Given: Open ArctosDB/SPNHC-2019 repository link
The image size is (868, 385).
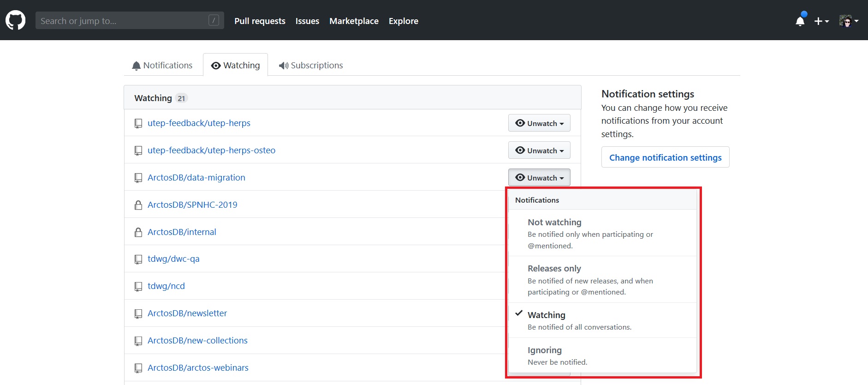Looking at the screenshot, I should pos(192,205).
